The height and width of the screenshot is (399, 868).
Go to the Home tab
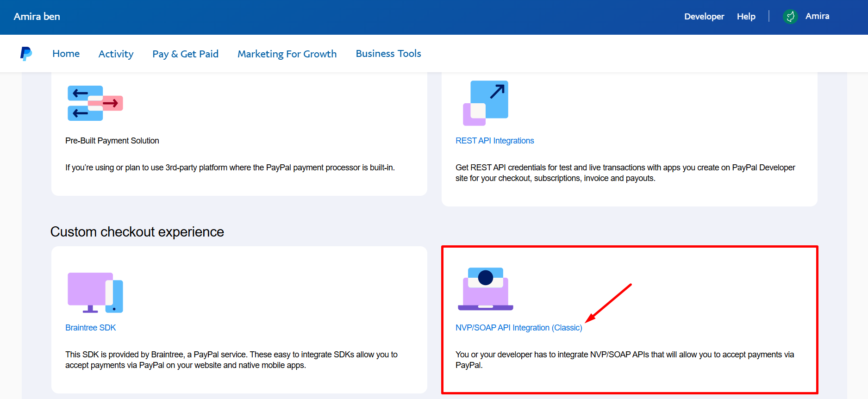tap(66, 54)
